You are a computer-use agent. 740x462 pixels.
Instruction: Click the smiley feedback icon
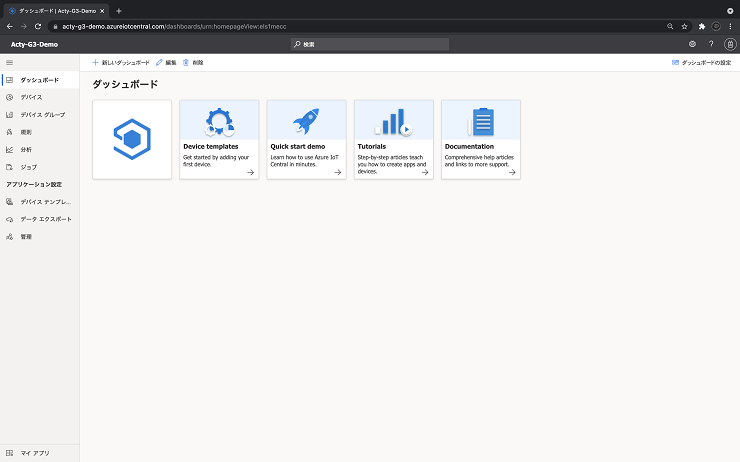pyautogui.click(x=692, y=44)
